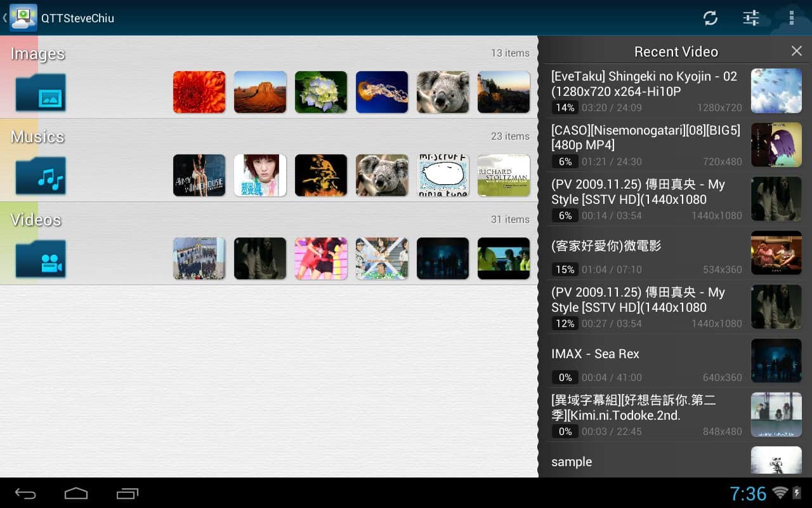Open the recent apps button
The image size is (812, 508).
(x=128, y=493)
